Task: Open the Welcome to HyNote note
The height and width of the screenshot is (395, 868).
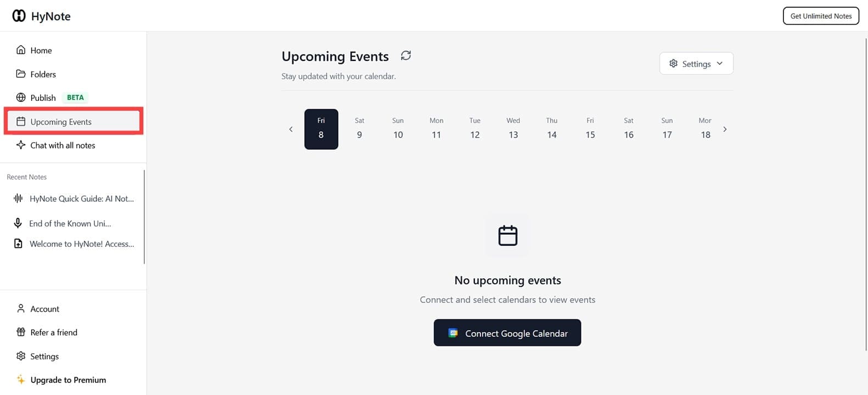Action: pyautogui.click(x=74, y=244)
